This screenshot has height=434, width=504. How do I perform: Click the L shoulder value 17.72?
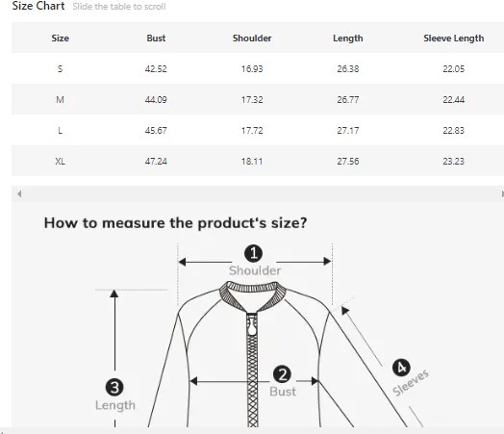click(252, 131)
